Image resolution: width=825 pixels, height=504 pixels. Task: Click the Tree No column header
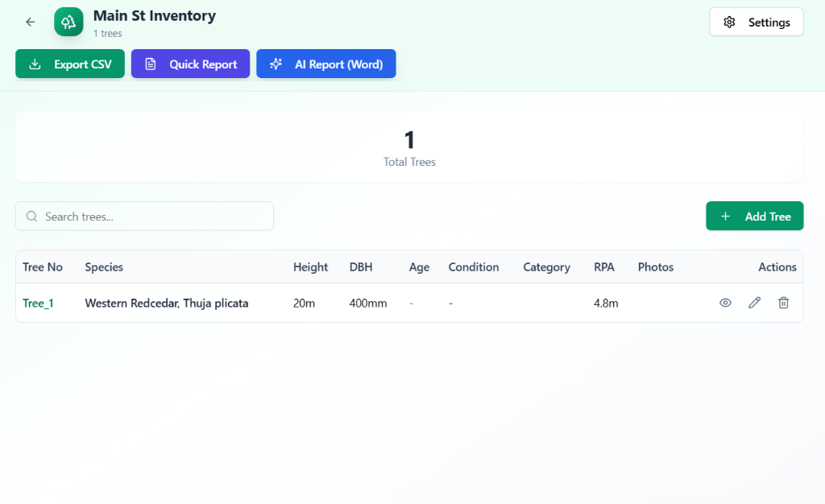tap(43, 267)
